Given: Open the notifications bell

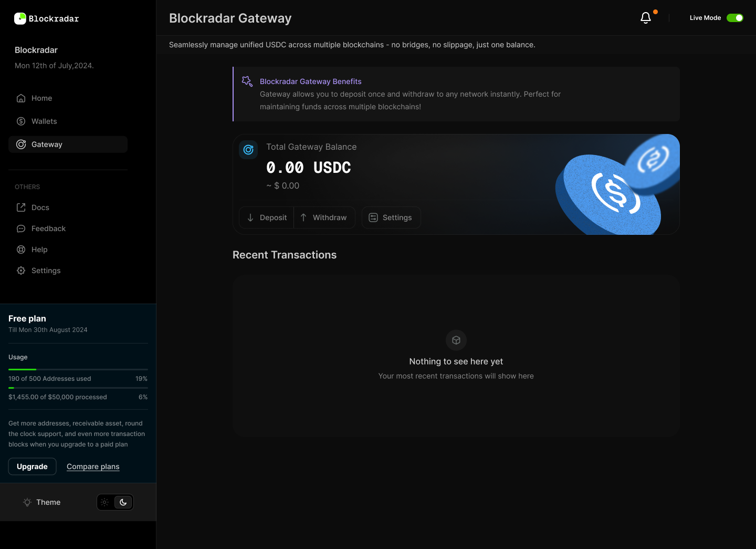Looking at the screenshot, I should 646,18.
